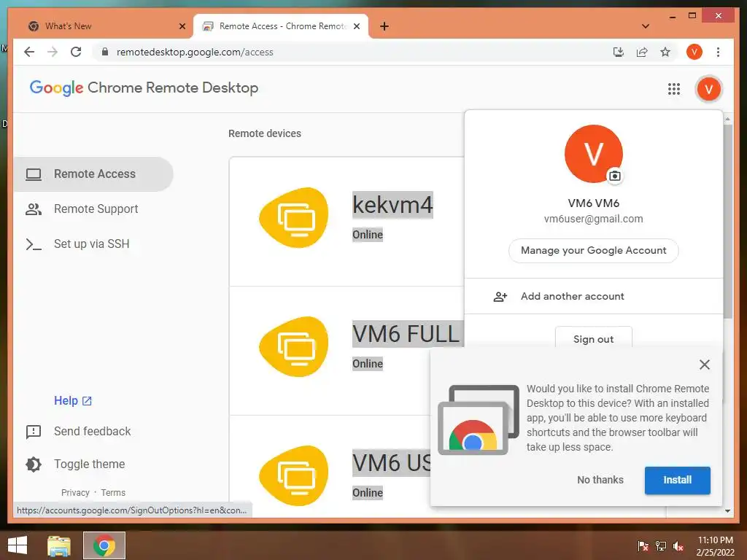Open File Explorer from the taskbar
Screen dimensions: 747x560
pos(59,545)
